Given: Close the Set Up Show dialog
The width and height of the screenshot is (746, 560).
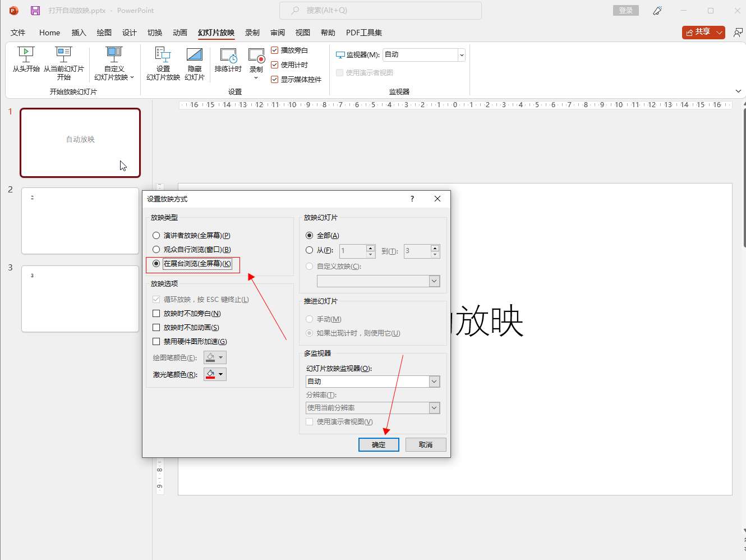Looking at the screenshot, I should coord(438,199).
